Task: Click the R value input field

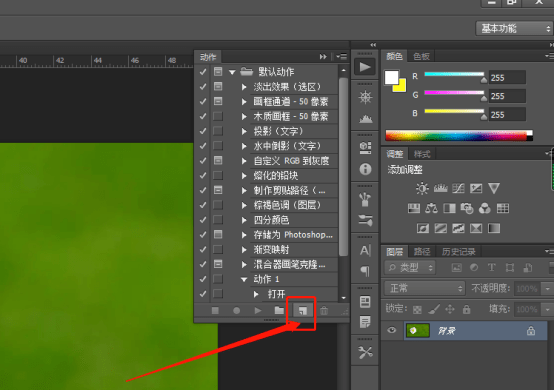Action: click(x=507, y=77)
